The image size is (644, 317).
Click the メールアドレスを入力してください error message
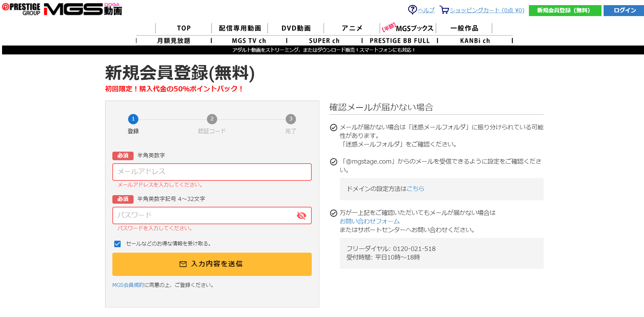161,185
